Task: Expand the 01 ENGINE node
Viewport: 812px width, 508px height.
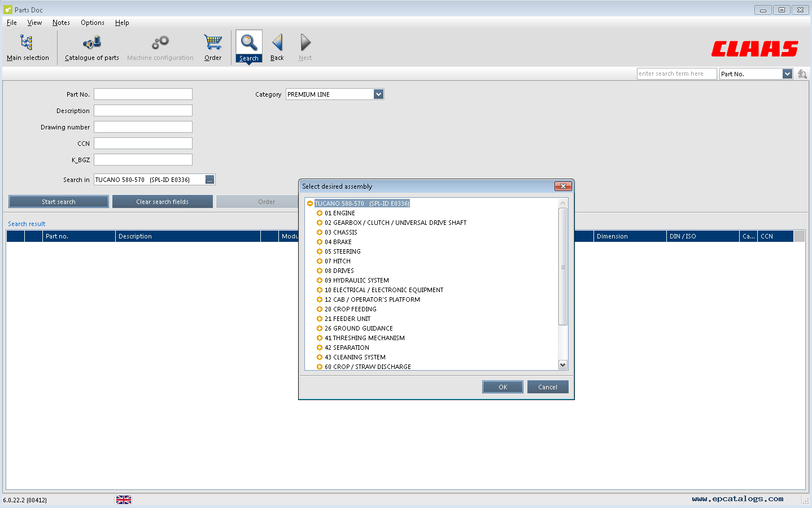Action: [x=320, y=213]
